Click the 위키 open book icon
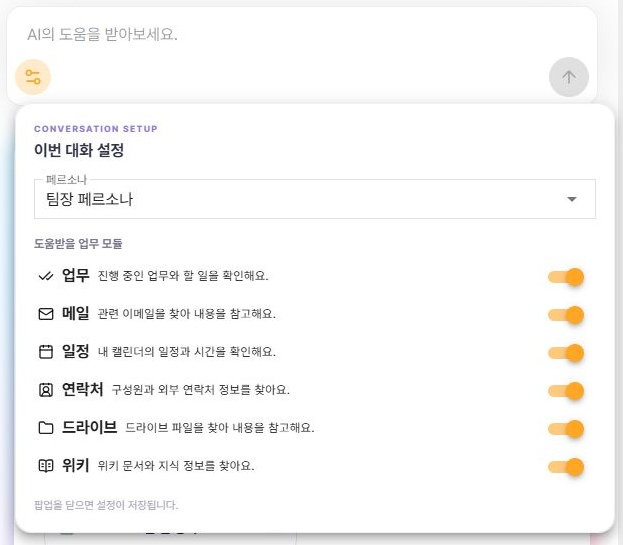Screen dimensions: 623x545 [46, 466]
